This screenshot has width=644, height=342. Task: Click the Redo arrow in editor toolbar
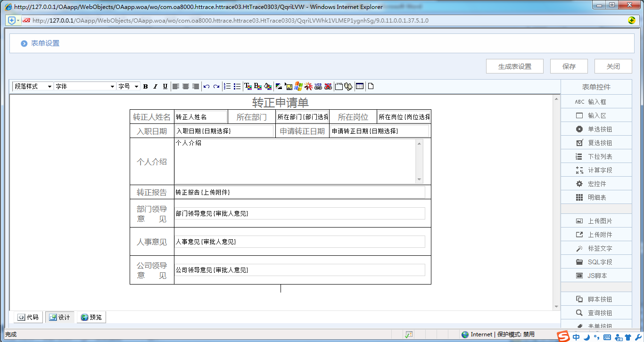(216, 87)
